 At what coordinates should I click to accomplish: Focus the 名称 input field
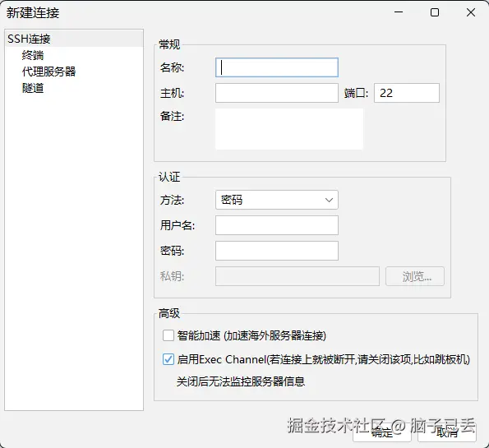pyautogui.click(x=277, y=67)
